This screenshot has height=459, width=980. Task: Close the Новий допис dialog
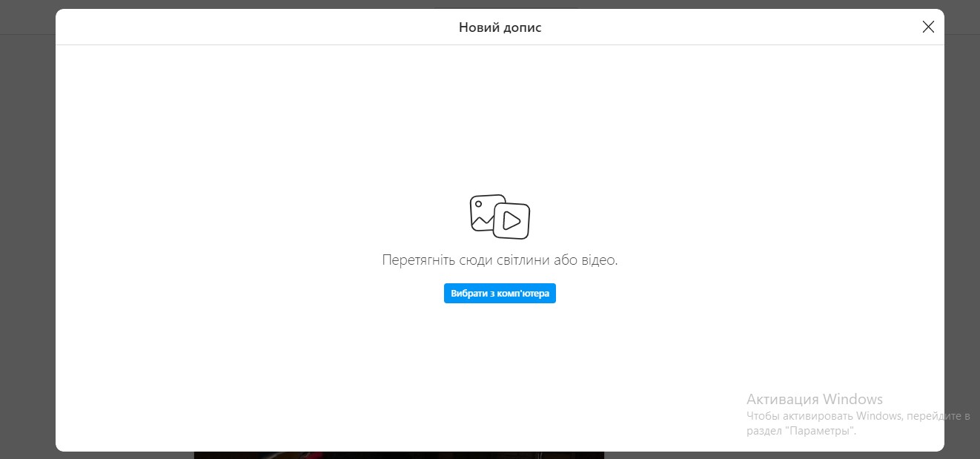pos(927,27)
